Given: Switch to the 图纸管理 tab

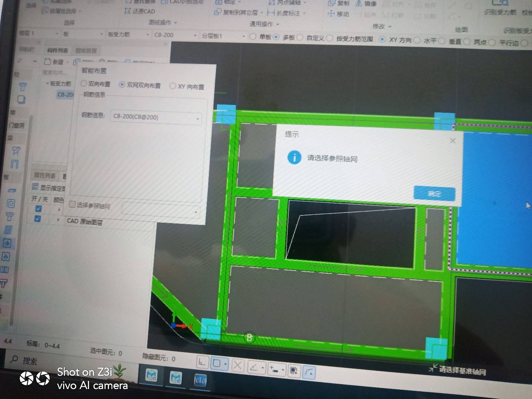Looking at the screenshot, I should 86,51.
